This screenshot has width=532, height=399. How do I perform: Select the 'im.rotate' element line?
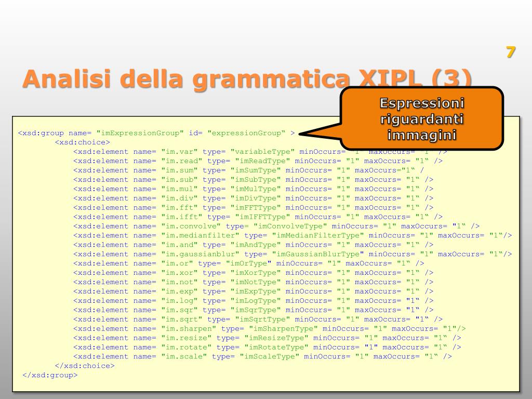pos(267,348)
